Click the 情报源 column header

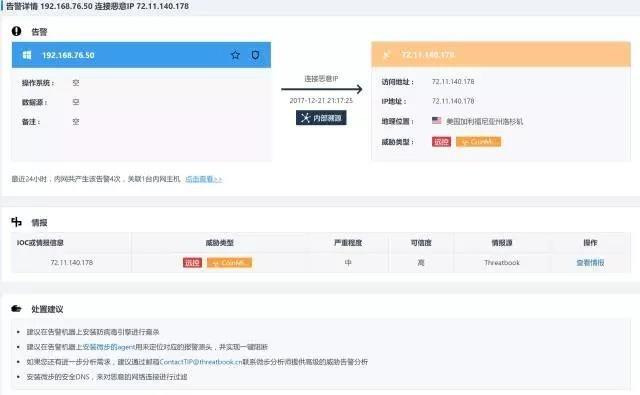(502, 243)
